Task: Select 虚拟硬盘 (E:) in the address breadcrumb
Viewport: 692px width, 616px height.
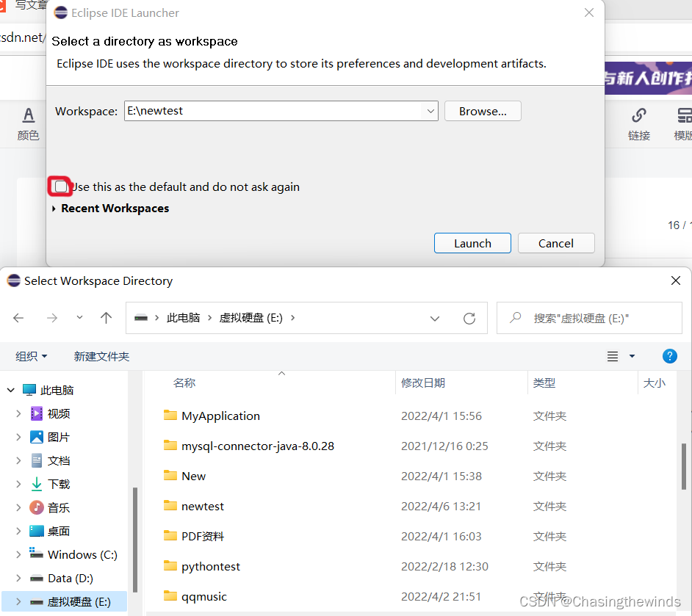Action: point(251,318)
